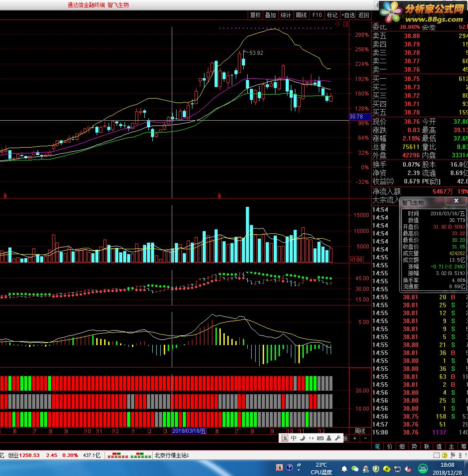
Task: Click the list panel status icon
Action: point(437,455)
